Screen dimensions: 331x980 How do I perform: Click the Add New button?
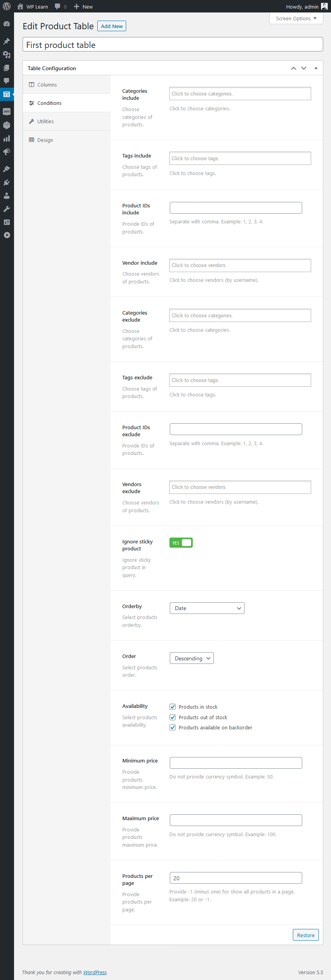pos(112,26)
